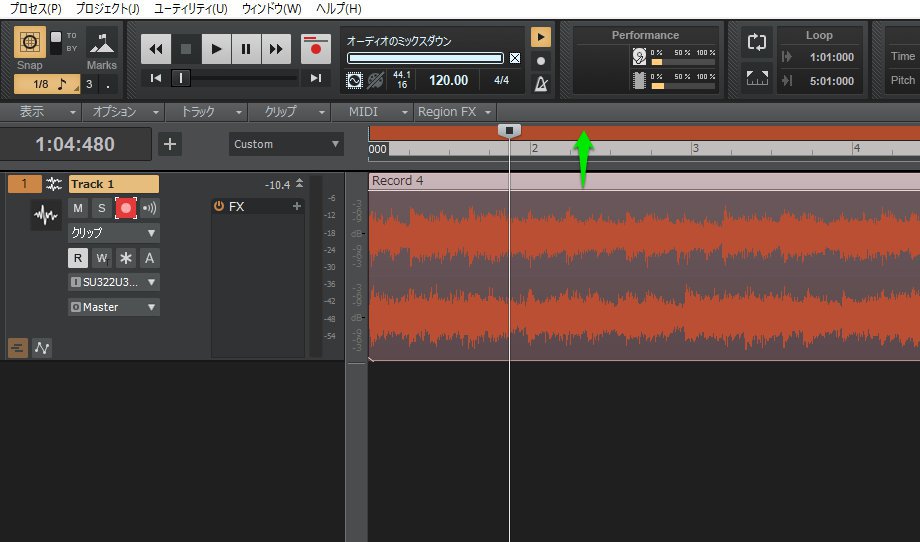Click the transport position slider
920x542 pixels.
pos(181,78)
